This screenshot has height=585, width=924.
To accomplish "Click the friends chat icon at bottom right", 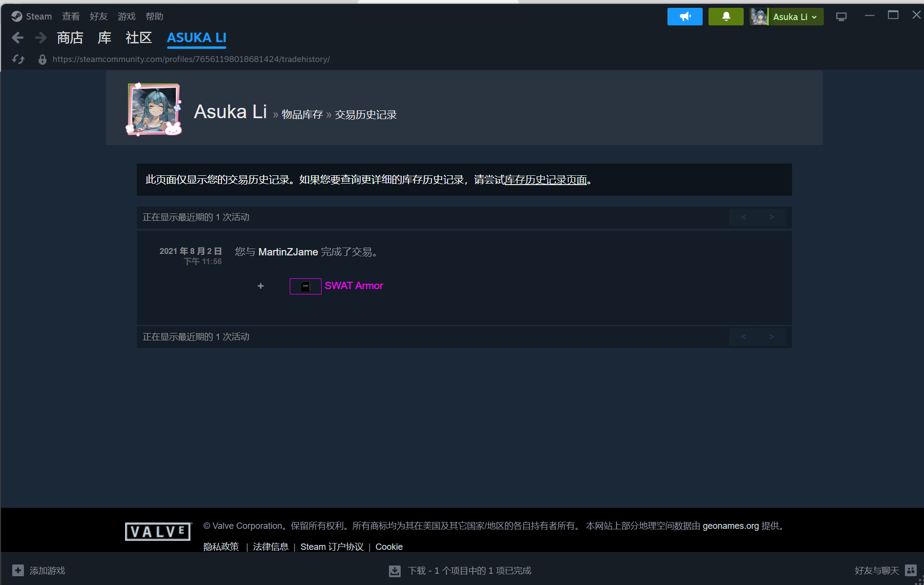I will (911, 570).
